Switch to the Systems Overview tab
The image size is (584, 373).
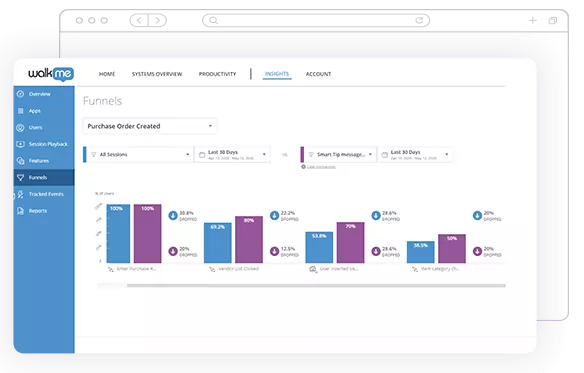pyautogui.click(x=157, y=74)
